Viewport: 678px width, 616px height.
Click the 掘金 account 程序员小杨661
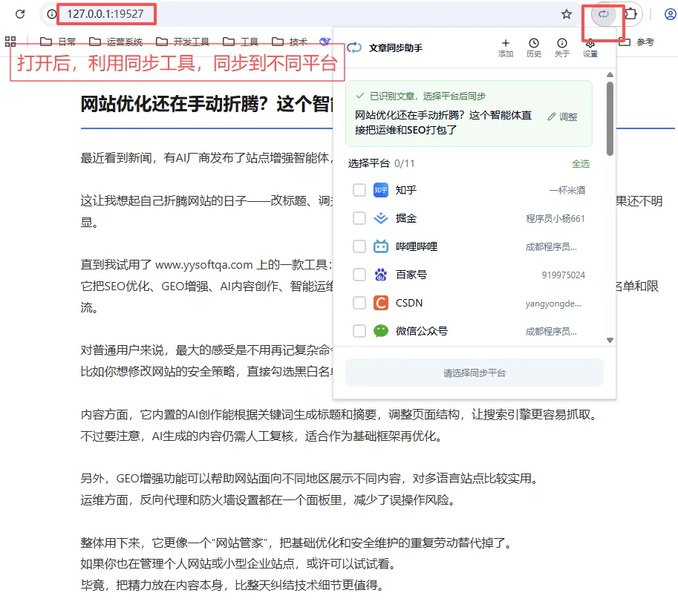click(555, 219)
